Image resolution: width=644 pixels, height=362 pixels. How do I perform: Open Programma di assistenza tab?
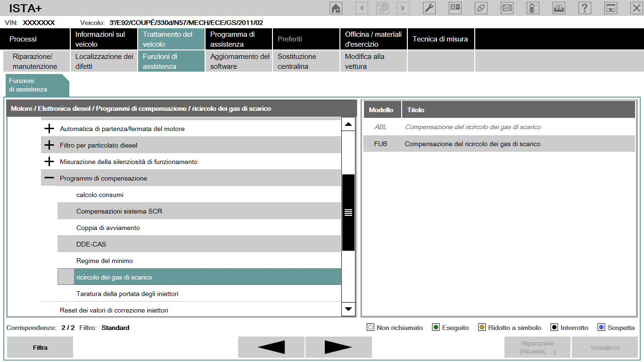(238, 39)
